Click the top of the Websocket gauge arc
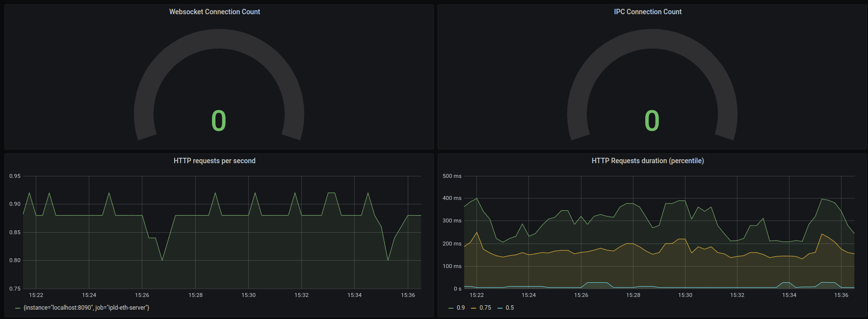 coord(219,39)
